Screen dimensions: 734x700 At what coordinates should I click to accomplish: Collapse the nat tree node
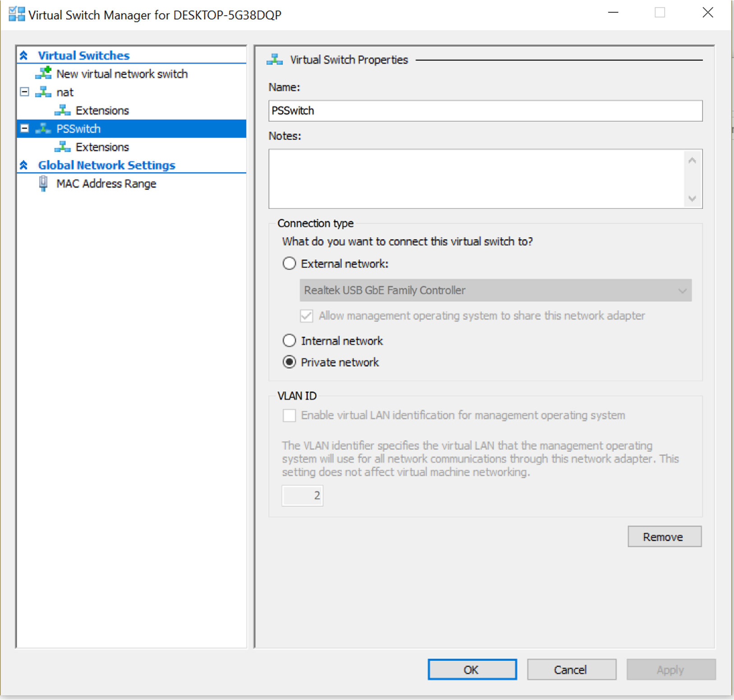(24, 92)
